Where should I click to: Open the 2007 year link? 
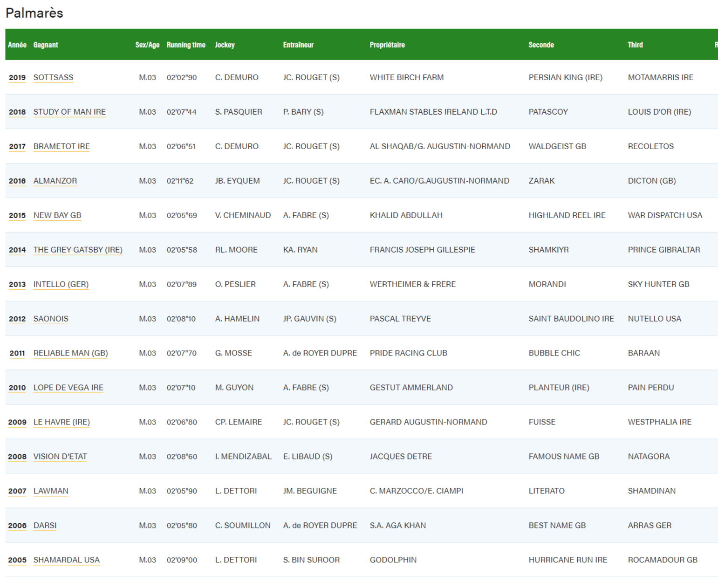(17, 491)
